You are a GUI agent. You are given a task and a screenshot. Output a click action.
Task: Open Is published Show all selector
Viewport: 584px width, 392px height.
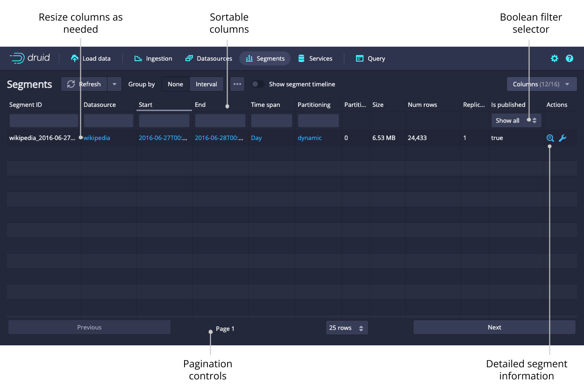pyautogui.click(x=516, y=120)
